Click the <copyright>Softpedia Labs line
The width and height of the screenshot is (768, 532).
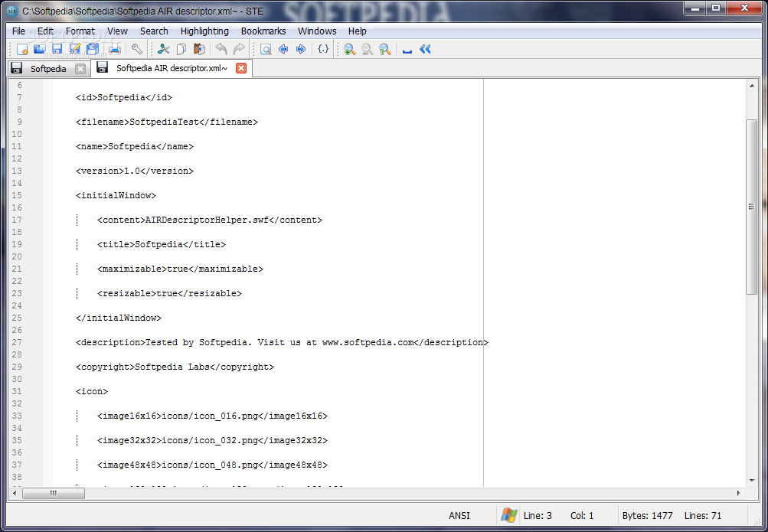175,367
